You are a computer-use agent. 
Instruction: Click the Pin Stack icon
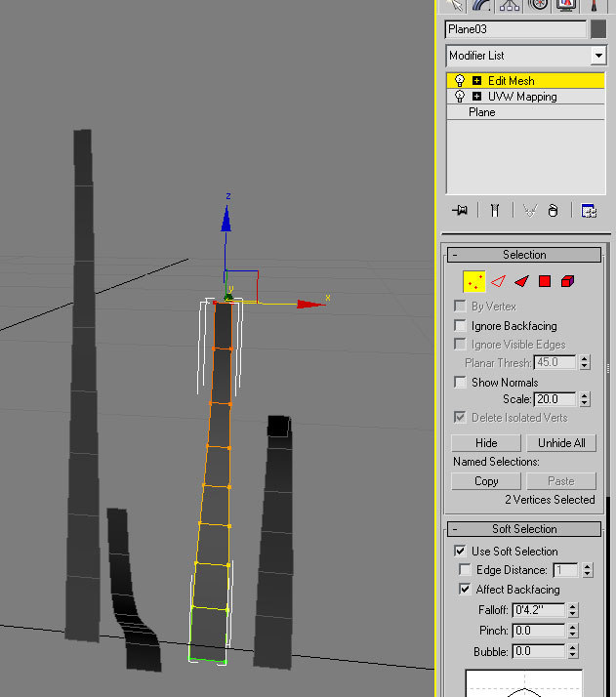[x=460, y=210]
